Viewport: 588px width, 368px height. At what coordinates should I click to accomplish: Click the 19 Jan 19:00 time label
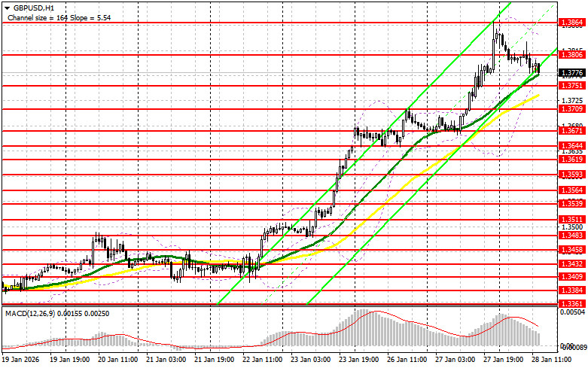70,360
